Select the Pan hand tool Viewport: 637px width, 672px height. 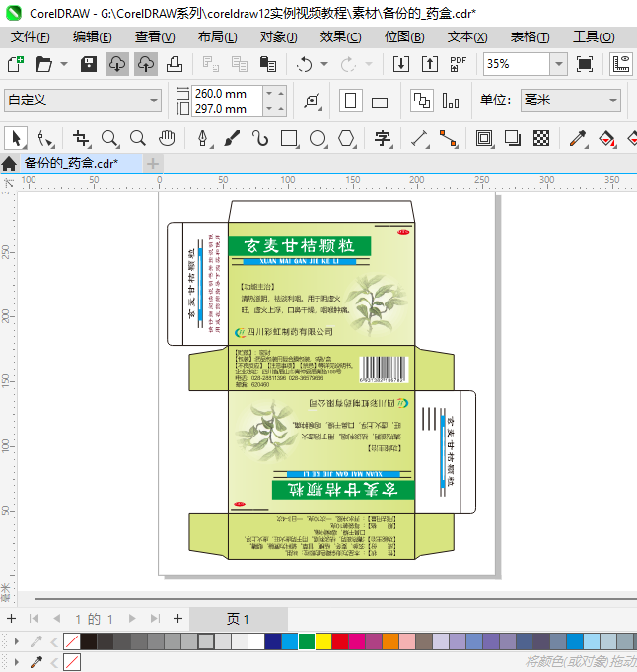point(167,138)
